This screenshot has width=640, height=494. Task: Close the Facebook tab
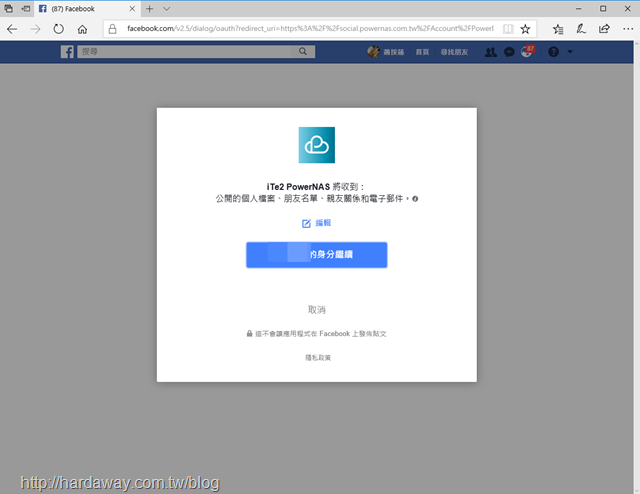[x=132, y=9]
